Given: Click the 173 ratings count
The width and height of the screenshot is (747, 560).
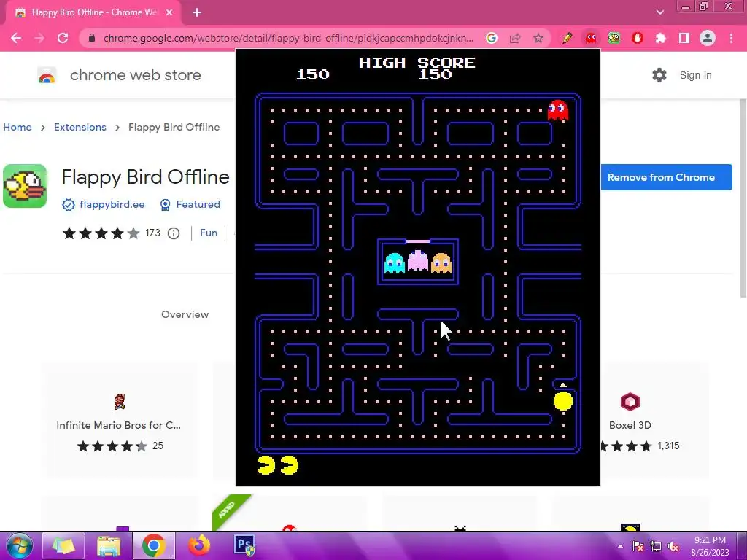Looking at the screenshot, I should click(152, 233).
